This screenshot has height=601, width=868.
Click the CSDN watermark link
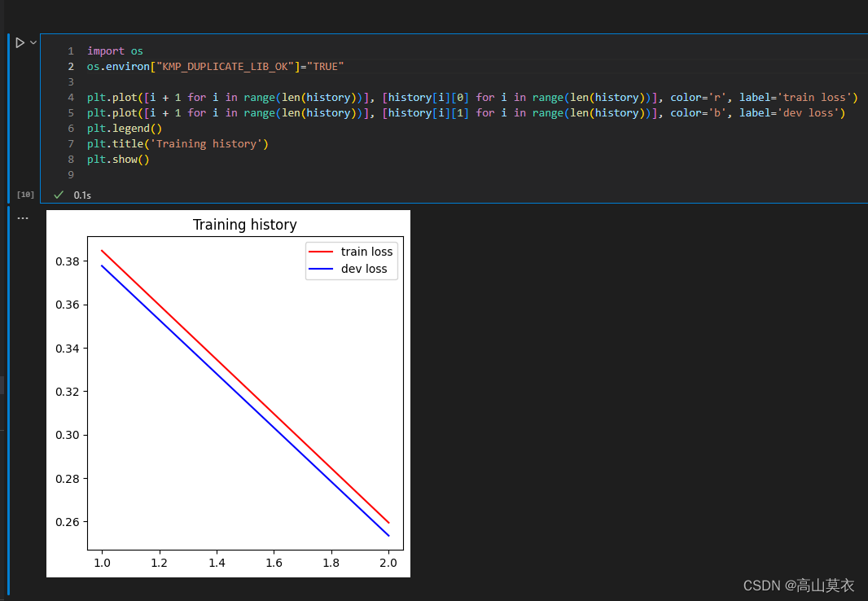(799, 585)
